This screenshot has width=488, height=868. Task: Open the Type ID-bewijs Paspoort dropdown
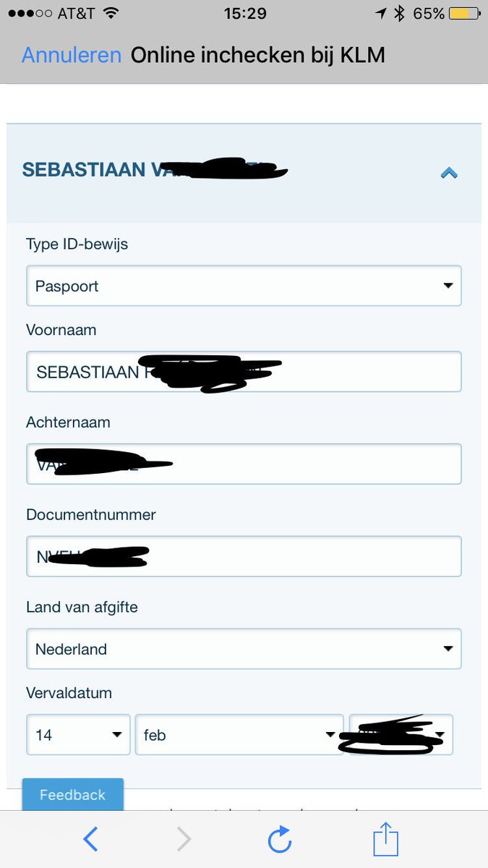[244, 286]
